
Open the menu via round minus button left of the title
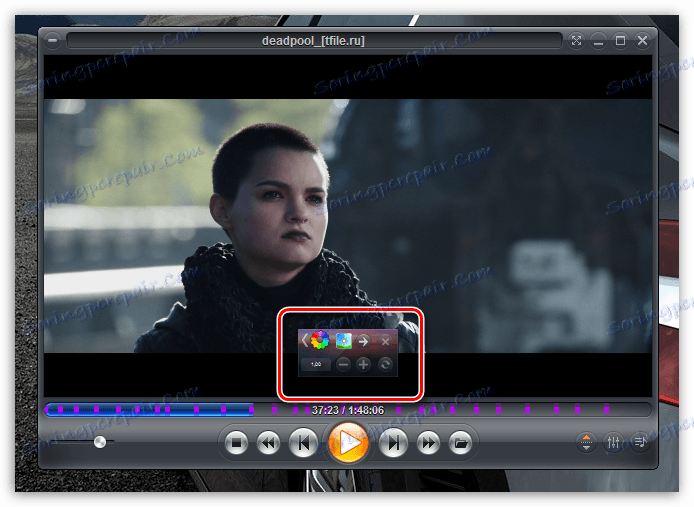pyautogui.click(x=53, y=41)
